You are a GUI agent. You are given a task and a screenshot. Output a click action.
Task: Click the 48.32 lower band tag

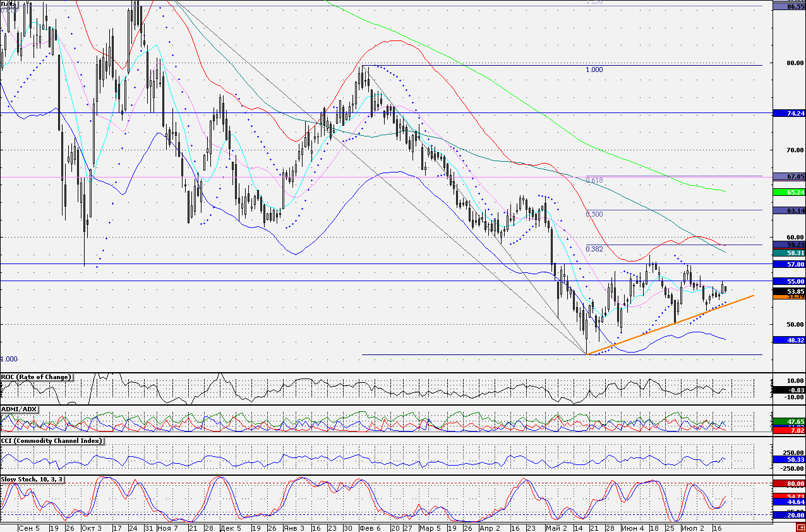coord(790,340)
